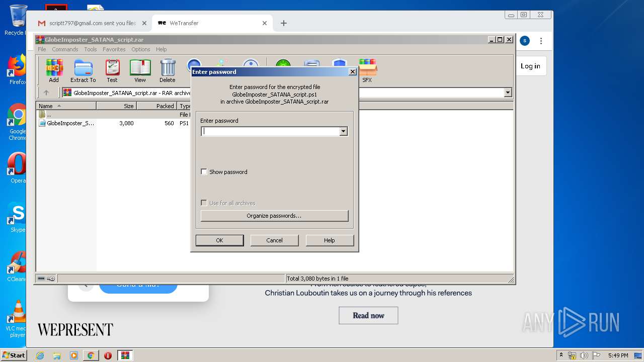Close the Enter password dialog
Screen dimensions: 644x362
click(353, 72)
